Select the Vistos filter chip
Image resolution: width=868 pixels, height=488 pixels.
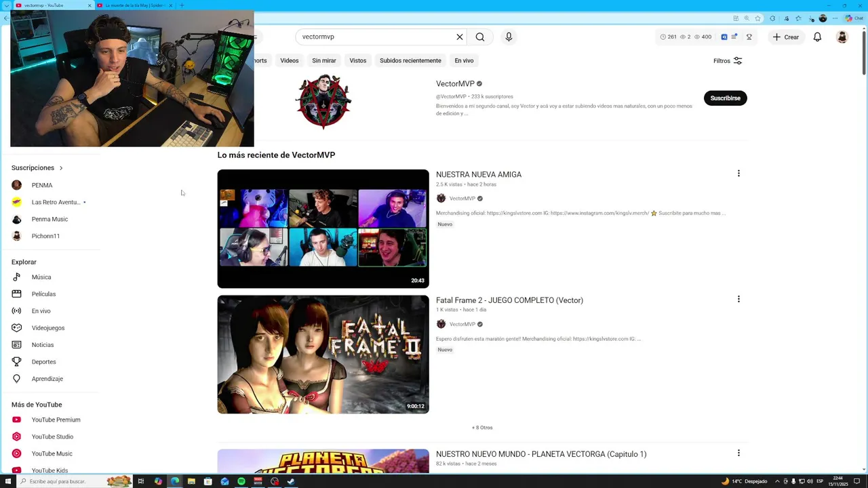(x=358, y=60)
